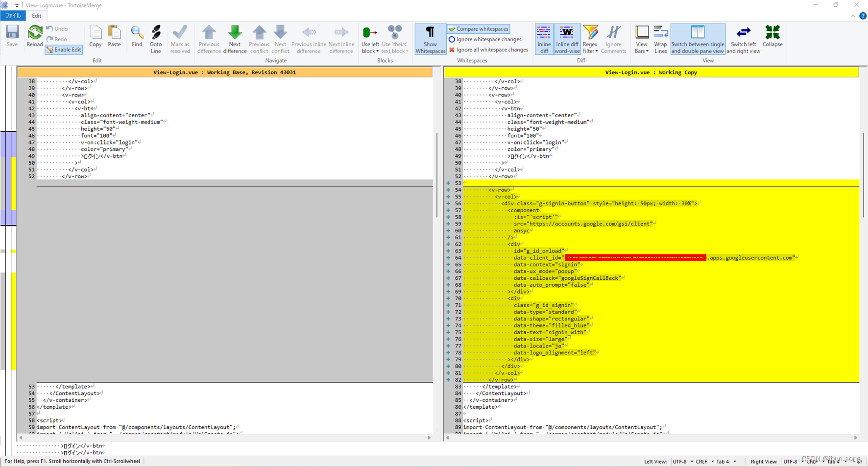Reload the compared files
Screen dimensions: 868x467
pyautogui.click(x=34, y=36)
